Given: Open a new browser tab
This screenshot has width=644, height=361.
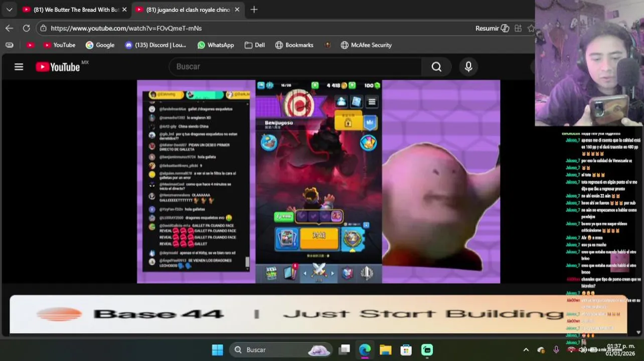Looking at the screenshot, I should click(254, 10).
